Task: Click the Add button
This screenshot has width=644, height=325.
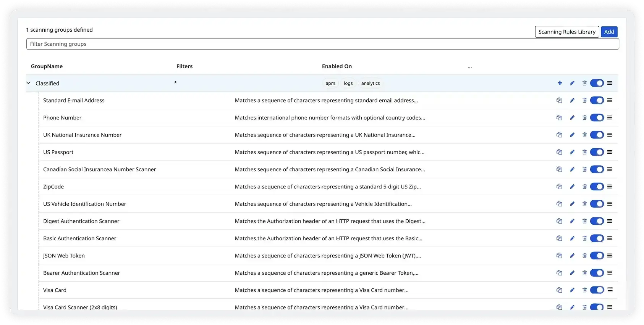Action: pos(609,32)
